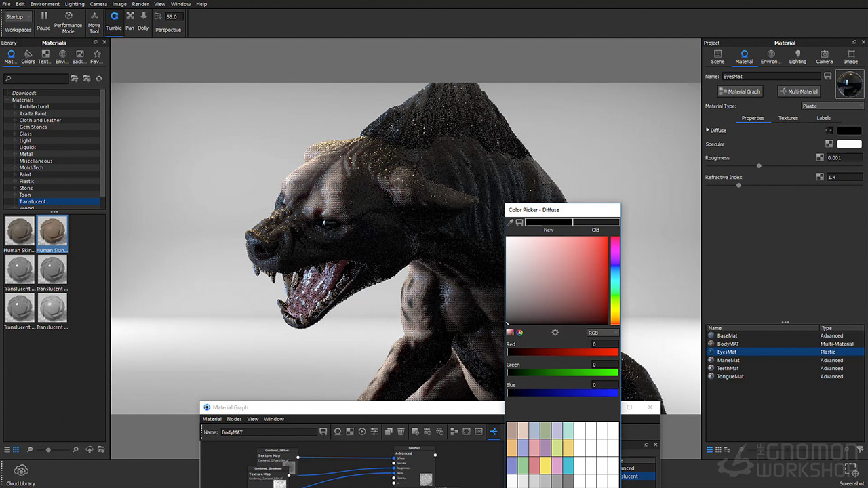Open the Render menu
The height and width of the screenshot is (488, 868).
[140, 4]
